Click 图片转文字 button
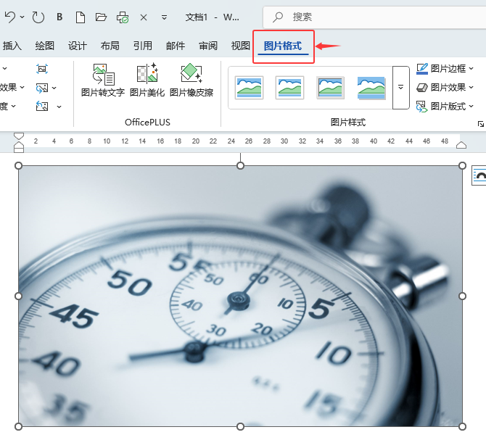The width and height of the screenshot is (486, 448). point(103,80)
